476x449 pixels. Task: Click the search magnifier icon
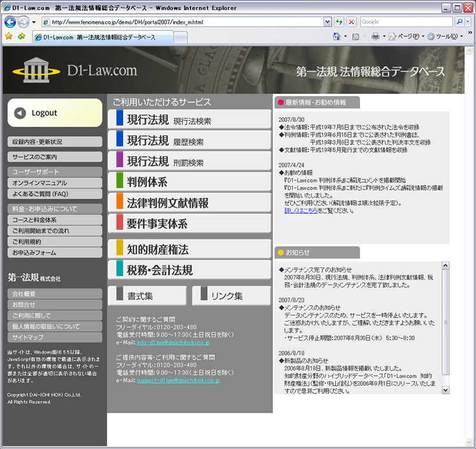pyautogui.click(x=459, y=22)
